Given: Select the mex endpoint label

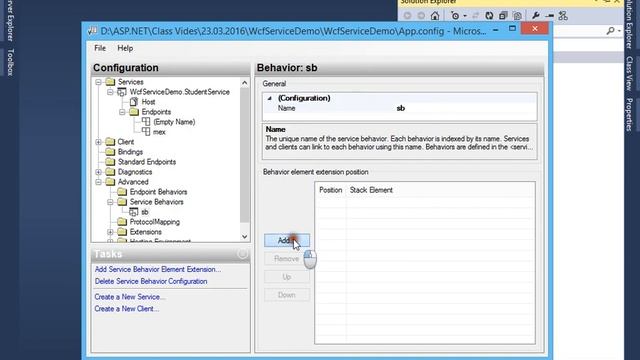Looking at the screenshot, I should tap(159, 132).
